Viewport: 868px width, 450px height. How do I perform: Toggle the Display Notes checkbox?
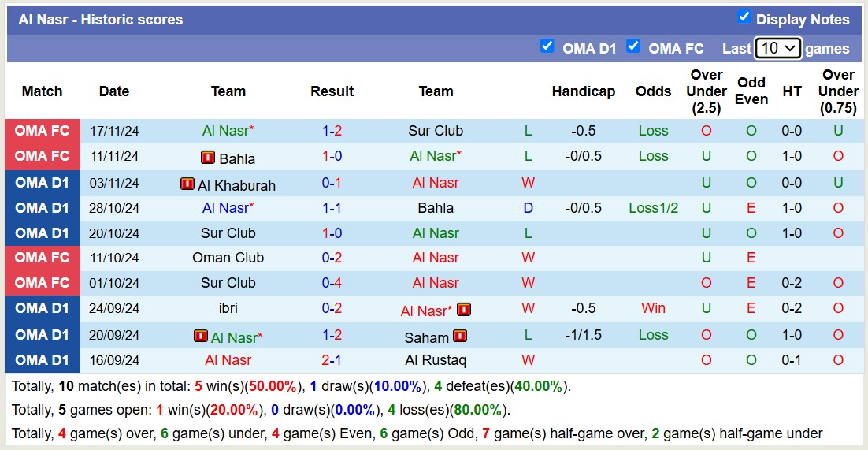[x=744, y=17]
